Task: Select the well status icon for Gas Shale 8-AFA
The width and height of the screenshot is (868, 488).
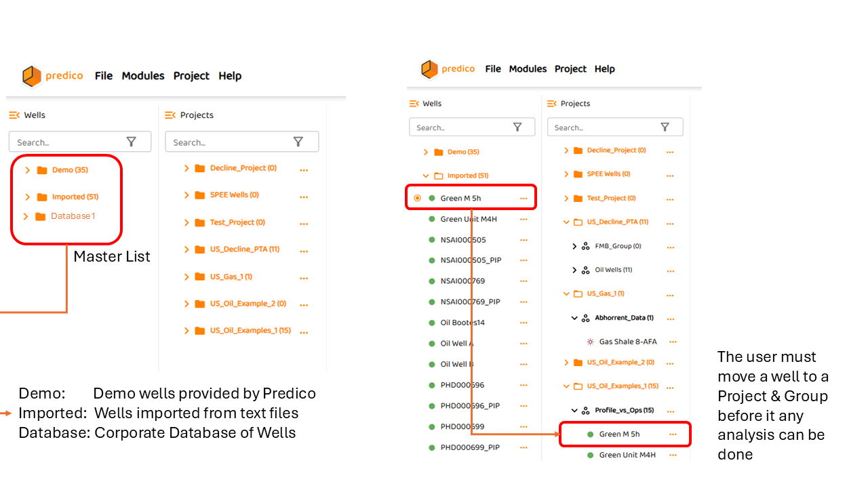Action: click(589, 342)
